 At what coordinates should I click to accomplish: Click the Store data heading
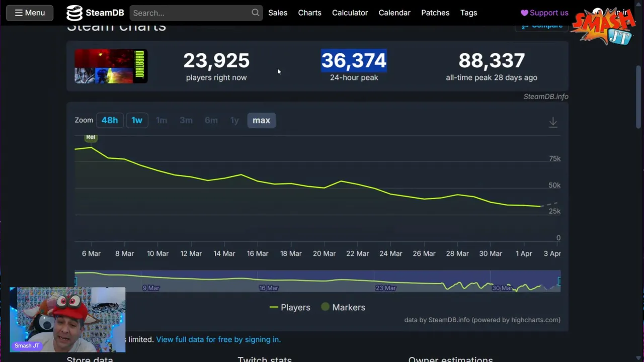click(x=90, y=359)
